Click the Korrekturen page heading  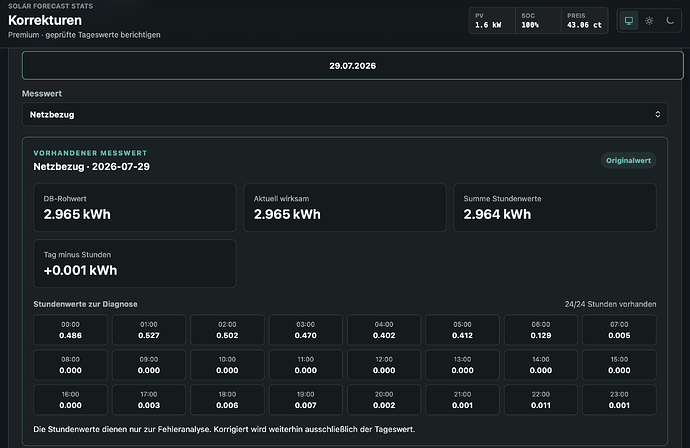click(x=45, y=20)
